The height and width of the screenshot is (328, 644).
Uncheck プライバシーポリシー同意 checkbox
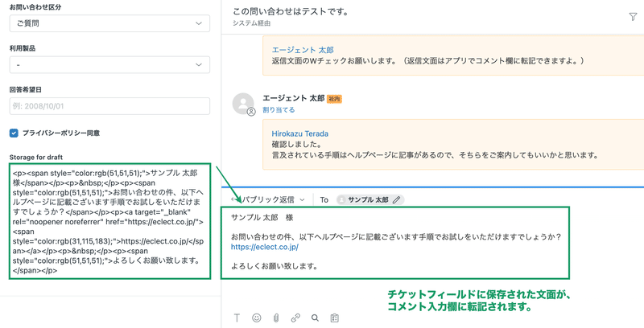click(x=14, y=133)
